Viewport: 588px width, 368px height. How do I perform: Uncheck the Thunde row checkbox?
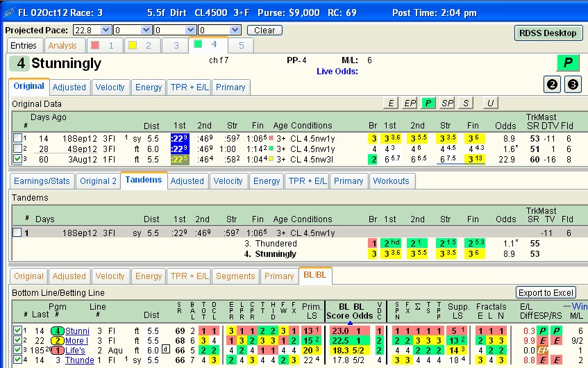(x=17, y=360)
